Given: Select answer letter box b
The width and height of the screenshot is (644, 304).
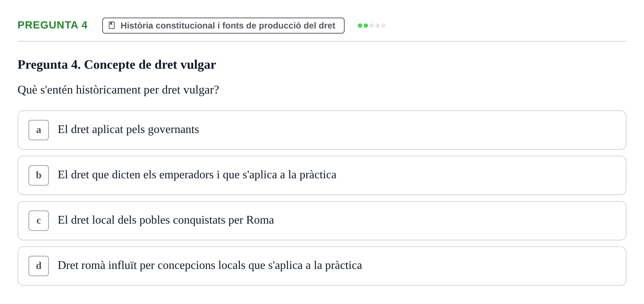Looking at the screenshot, I should [x=39, y=175].
